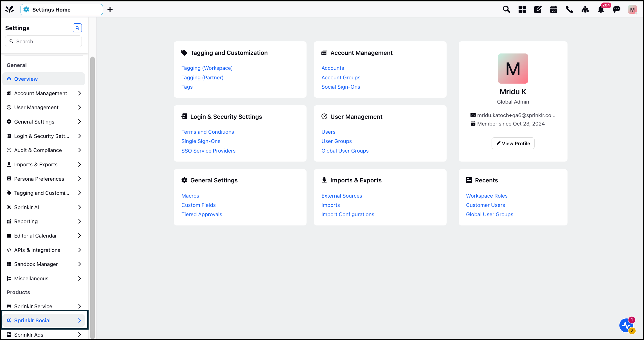Open Miscellaneous sidebar item
The width and height of the screenshot is (644, 340).
pos(44,278)
